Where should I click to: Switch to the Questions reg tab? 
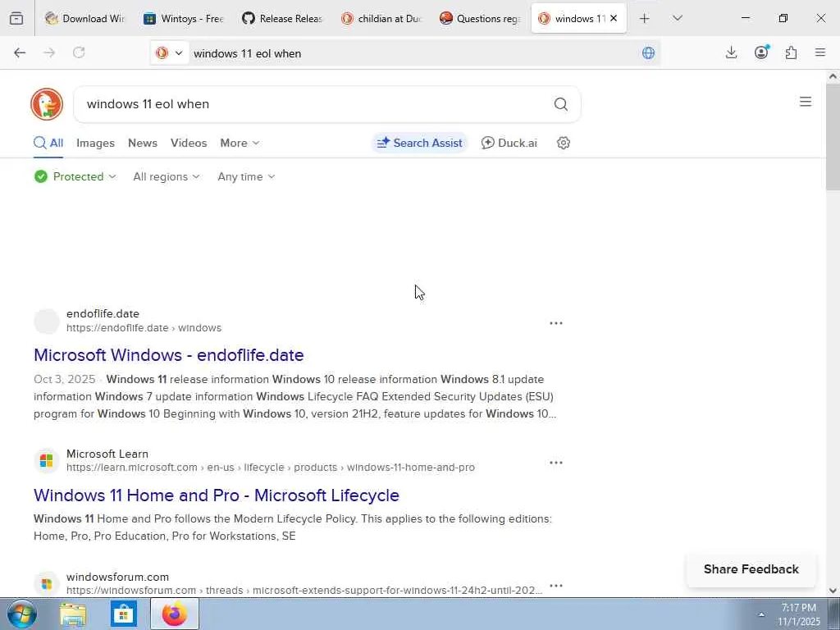479,19
